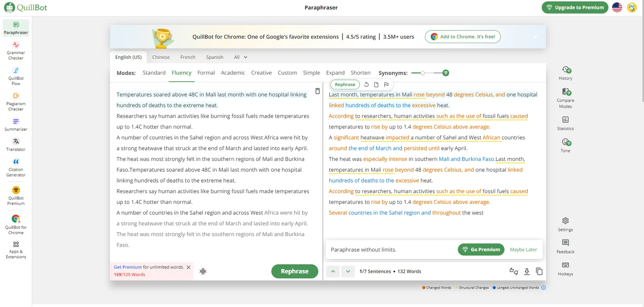
Task: Open the Compare Modes panel
Action: click(x=565, y=98)
